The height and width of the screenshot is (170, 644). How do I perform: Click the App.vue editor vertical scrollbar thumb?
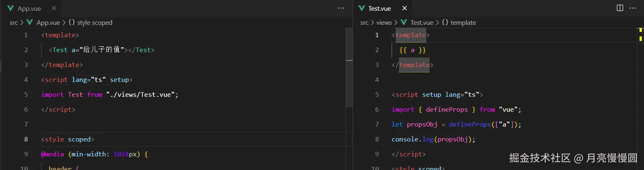(349, 83)
